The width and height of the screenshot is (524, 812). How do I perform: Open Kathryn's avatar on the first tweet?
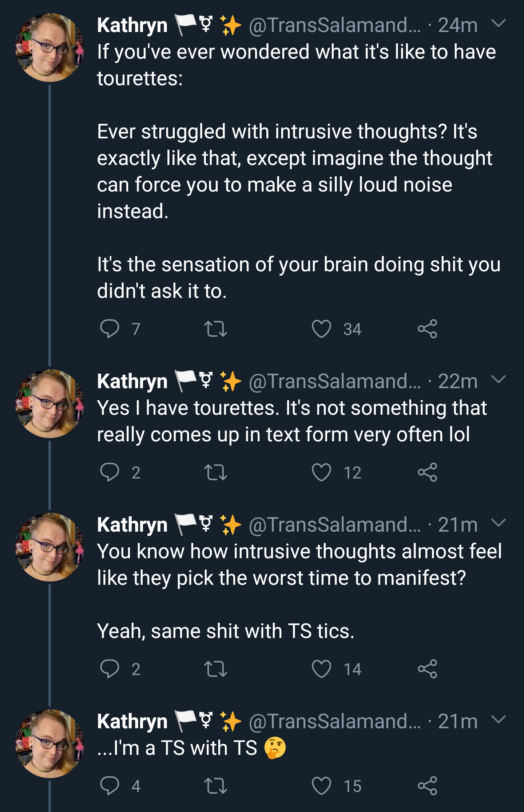click(x=50, y=47)
